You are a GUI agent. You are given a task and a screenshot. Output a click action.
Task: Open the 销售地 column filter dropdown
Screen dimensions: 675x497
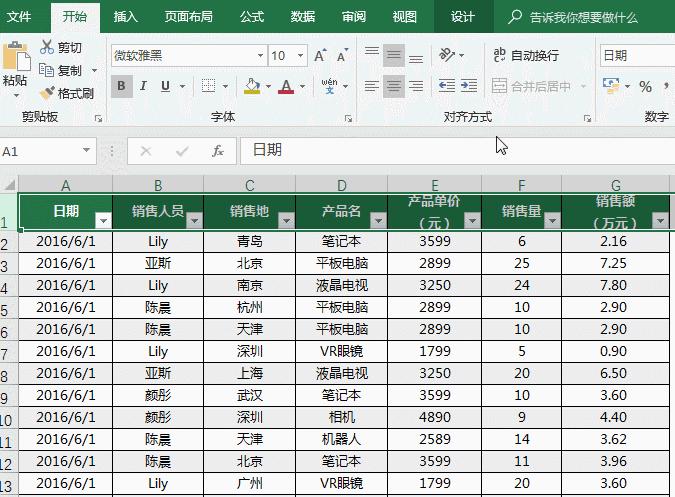[286, 221]
